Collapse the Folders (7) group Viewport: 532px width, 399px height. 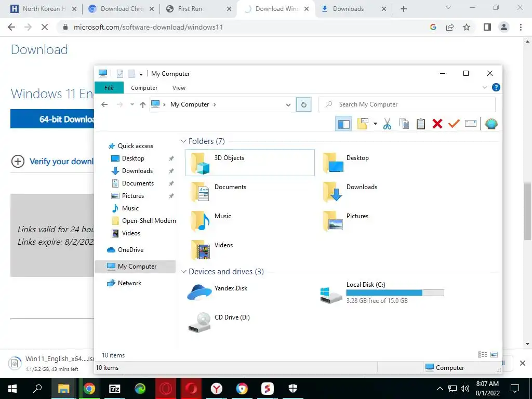pos(183,141)
